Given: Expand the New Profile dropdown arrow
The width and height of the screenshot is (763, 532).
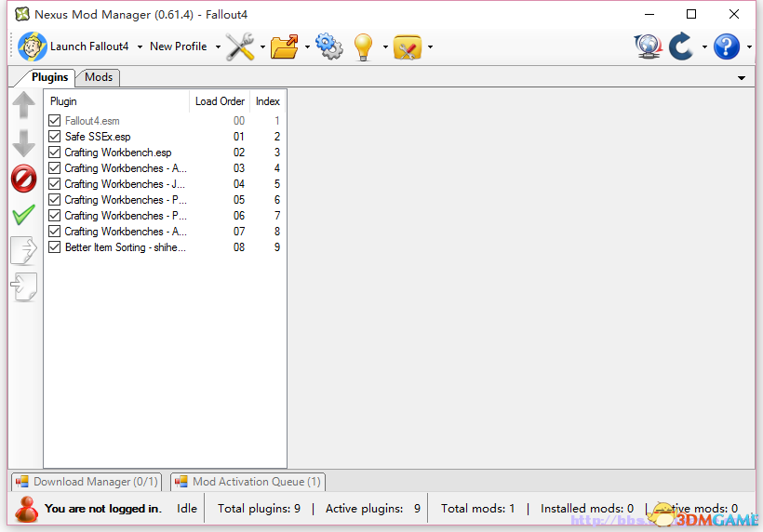Looking at the screenshot, I should (218, 47).
